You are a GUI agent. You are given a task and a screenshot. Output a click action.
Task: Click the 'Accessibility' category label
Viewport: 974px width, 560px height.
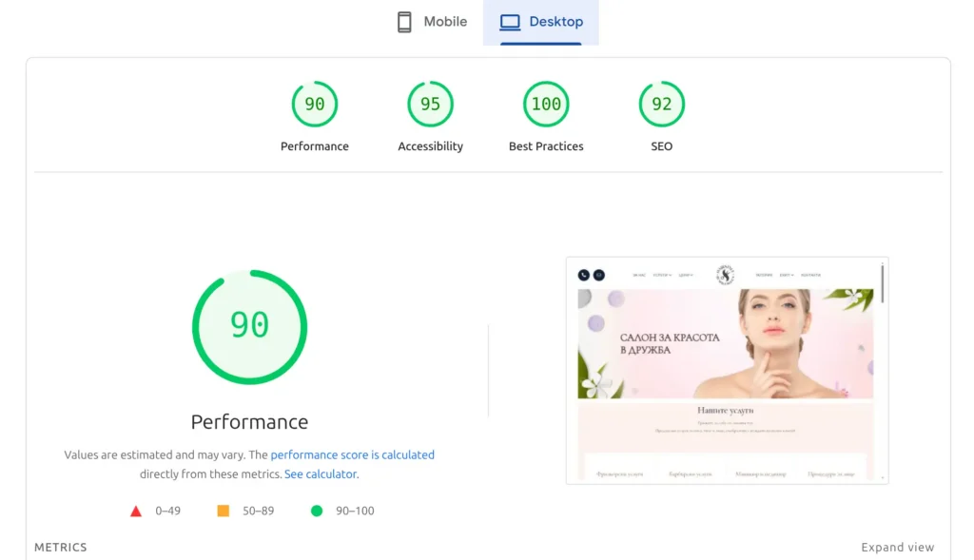click(x=431, y=145)
